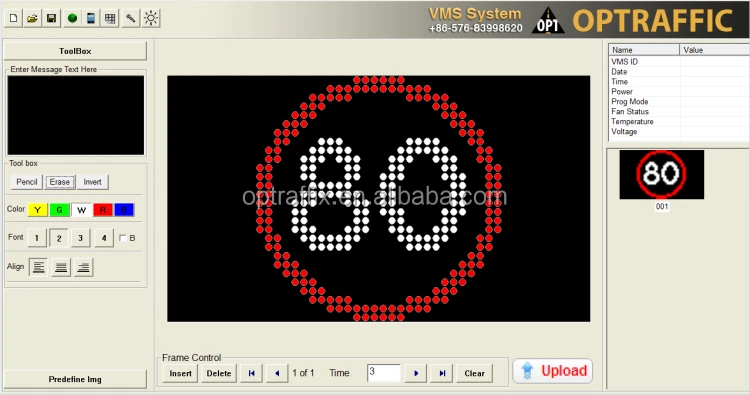Select the Fan Status row
Image resolution: width=750 pixels, height=395 pixels.
pyautogui.click(x=679, y=111)
